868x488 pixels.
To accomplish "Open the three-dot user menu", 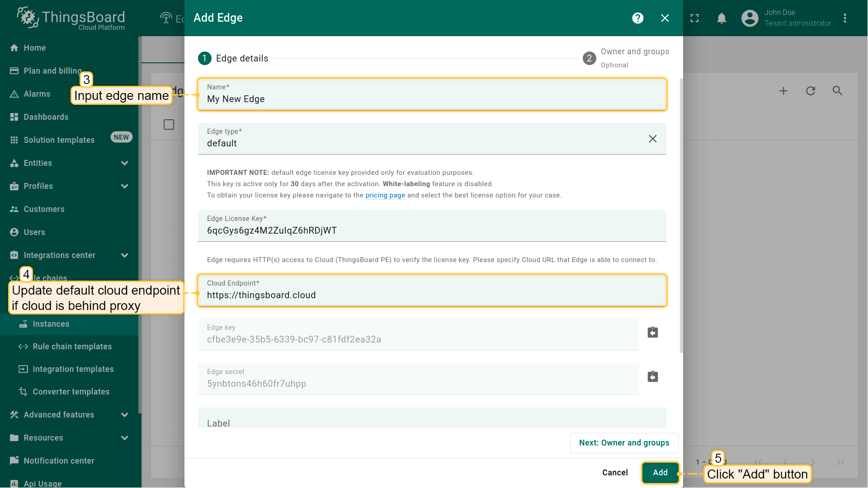I will [x=845, y=18].
